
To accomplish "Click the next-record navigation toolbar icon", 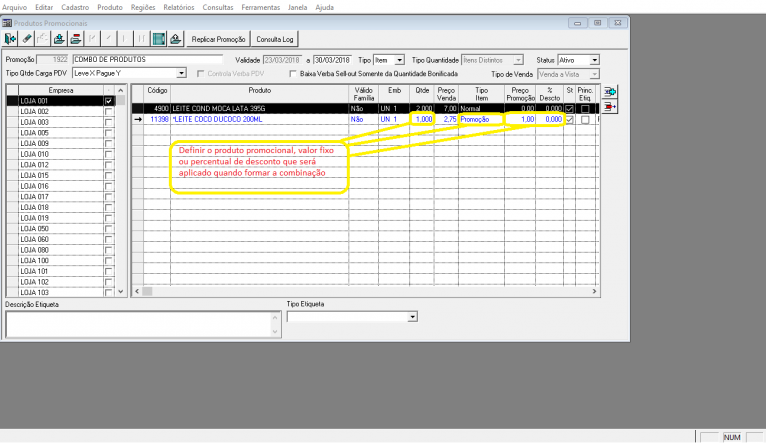I will point(125,39).
